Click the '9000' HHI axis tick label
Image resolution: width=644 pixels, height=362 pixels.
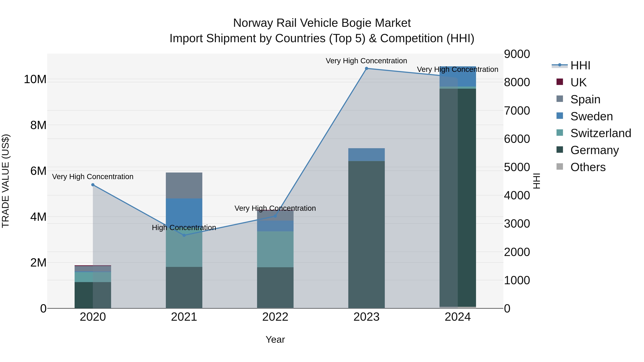(x=517, y=54)
